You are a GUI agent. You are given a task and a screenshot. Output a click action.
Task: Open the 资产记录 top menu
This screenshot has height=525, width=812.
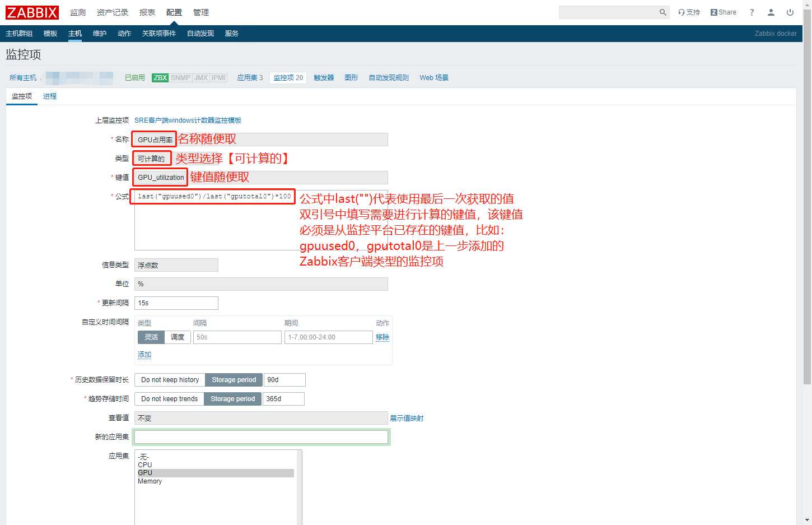pyautogui.click(x=113, y=12)
